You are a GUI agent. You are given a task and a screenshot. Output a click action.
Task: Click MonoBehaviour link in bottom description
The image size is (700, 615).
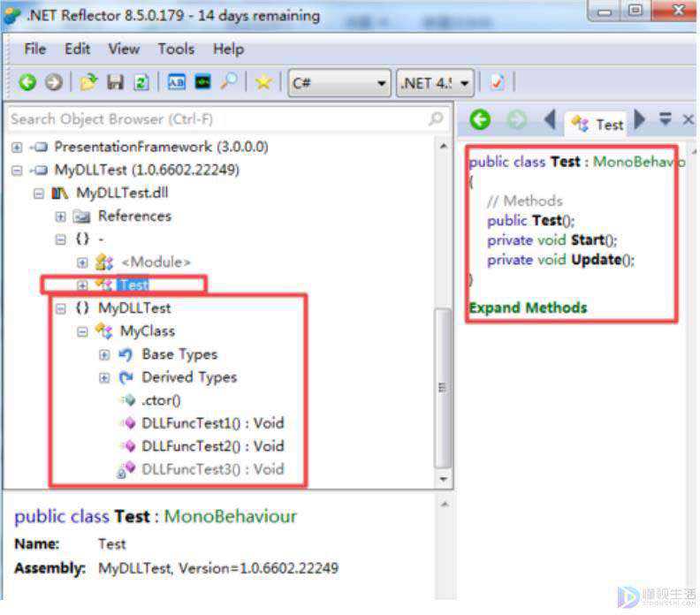click(231, 516)
